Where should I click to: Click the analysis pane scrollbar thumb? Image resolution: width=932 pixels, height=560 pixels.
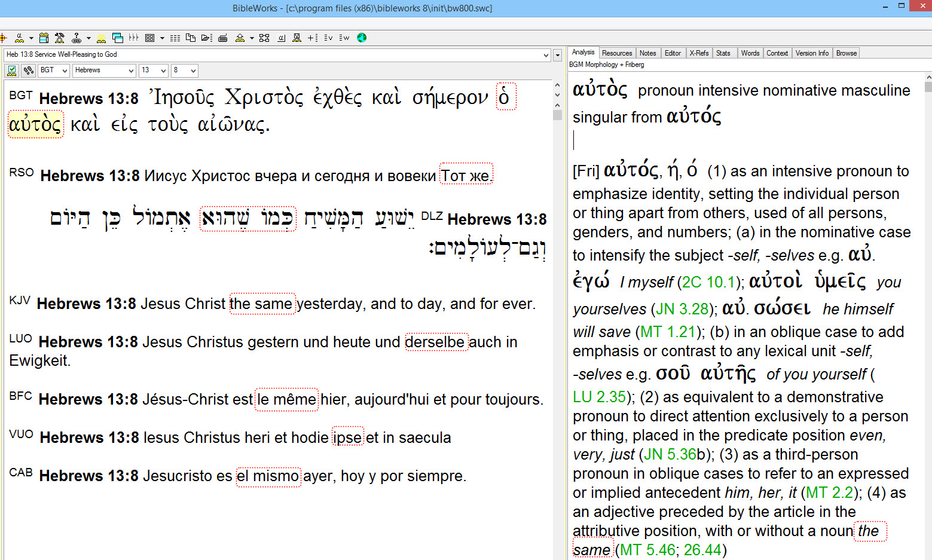928,87
